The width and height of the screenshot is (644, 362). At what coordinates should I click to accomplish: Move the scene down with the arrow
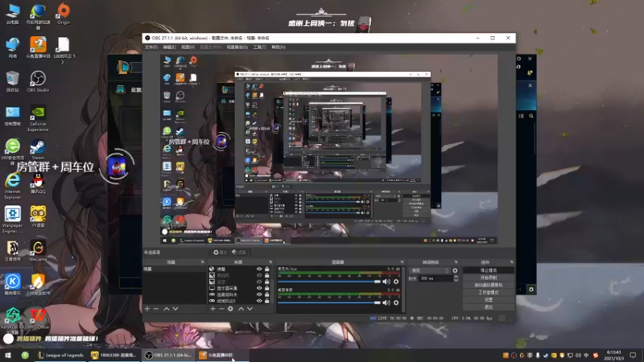(x=175, y=309)
